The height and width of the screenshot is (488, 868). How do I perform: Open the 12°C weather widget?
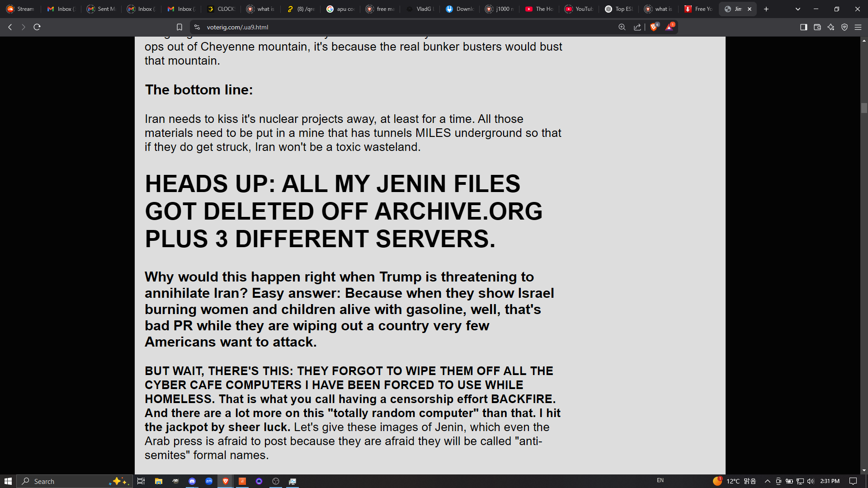coord(735,481)
